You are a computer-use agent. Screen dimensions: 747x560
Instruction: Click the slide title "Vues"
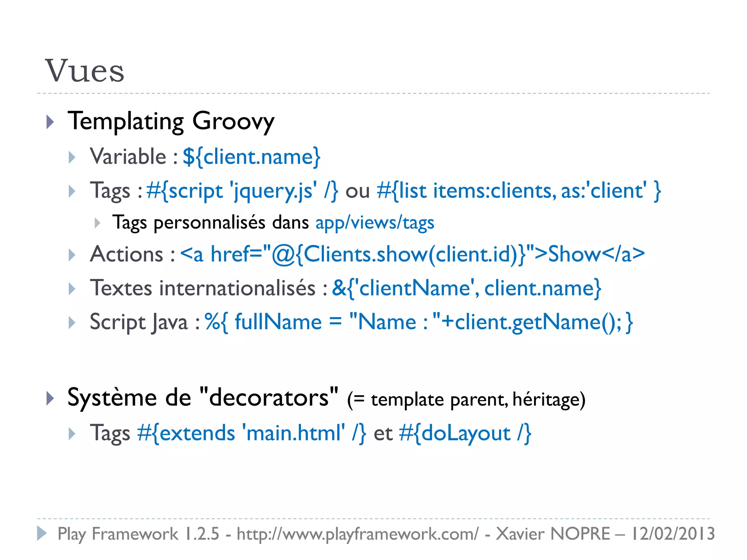pos(85,71)
